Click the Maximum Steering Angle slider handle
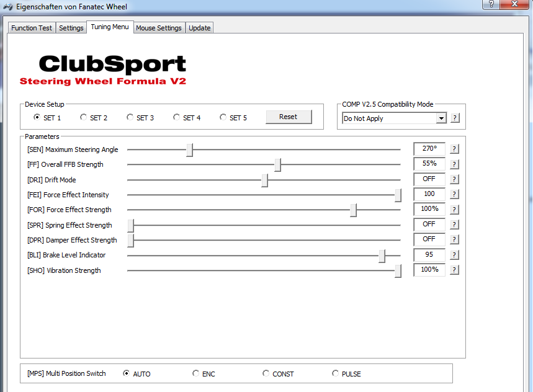This screenshot has height=392, width=533. tap(190, 150)
